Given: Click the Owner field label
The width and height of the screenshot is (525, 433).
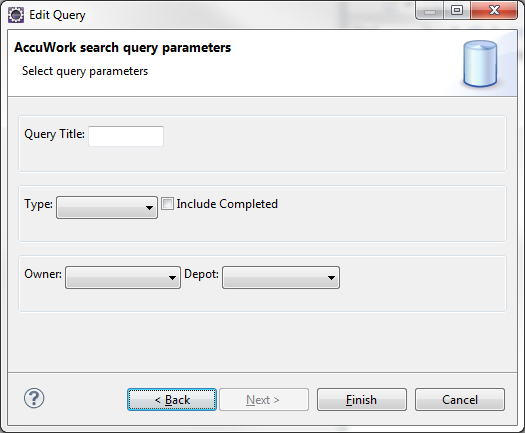Looking at the screenshot, I should click(43, 274).
